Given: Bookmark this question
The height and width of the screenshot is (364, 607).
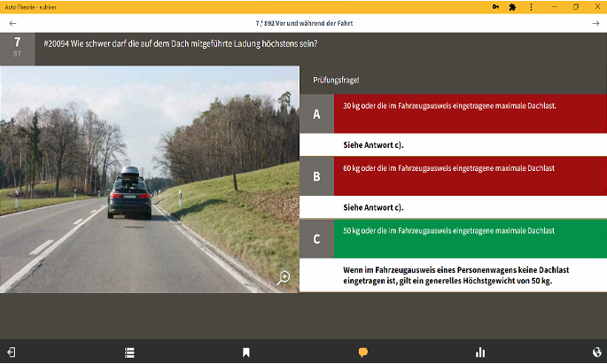Looking at the screenshot, I should point(245,352).
